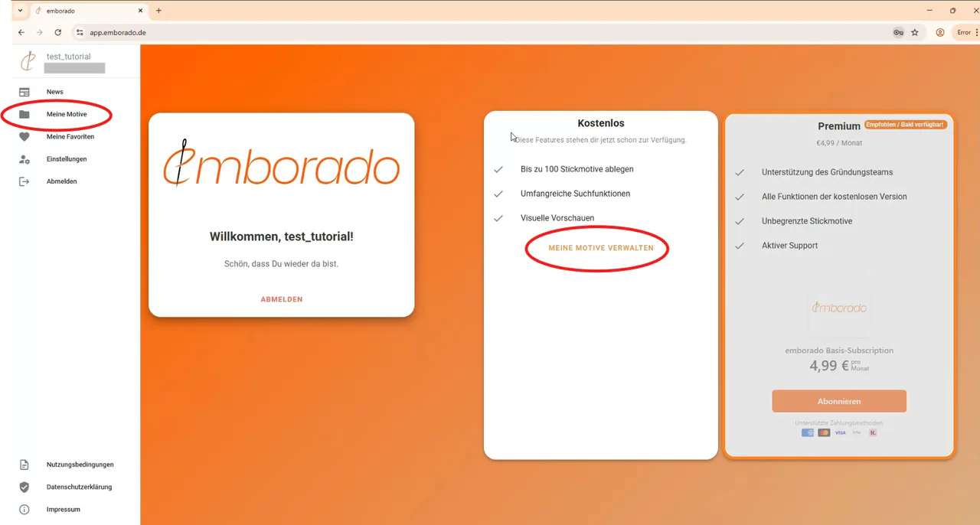Click the emborado needle logo in sidebar header
Image resolution: width=980 pixels, height=525 pixels.
coord(28,61)
